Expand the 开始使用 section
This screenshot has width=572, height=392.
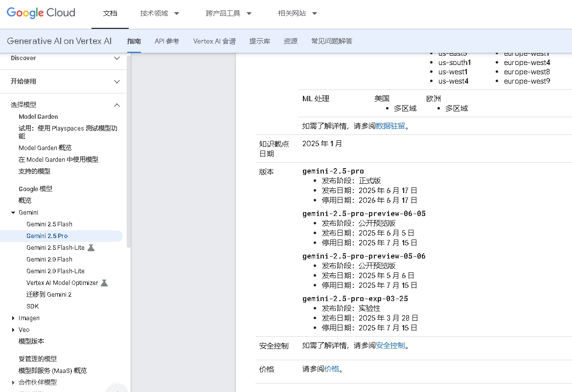[117, 82]
